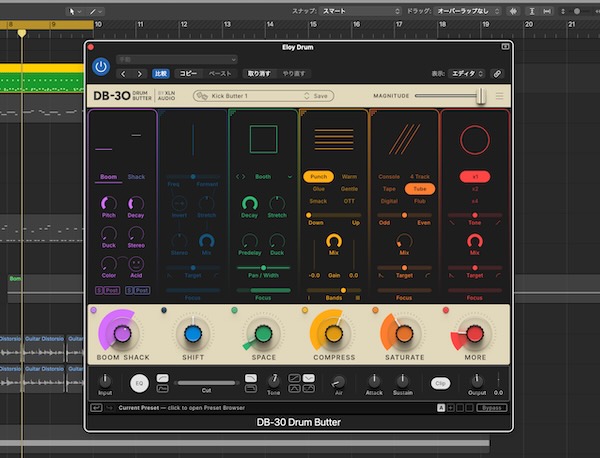Select the high cut filter shape icon
The height and width of the screenshot is (458, 600).
click(x=251, y=378)
